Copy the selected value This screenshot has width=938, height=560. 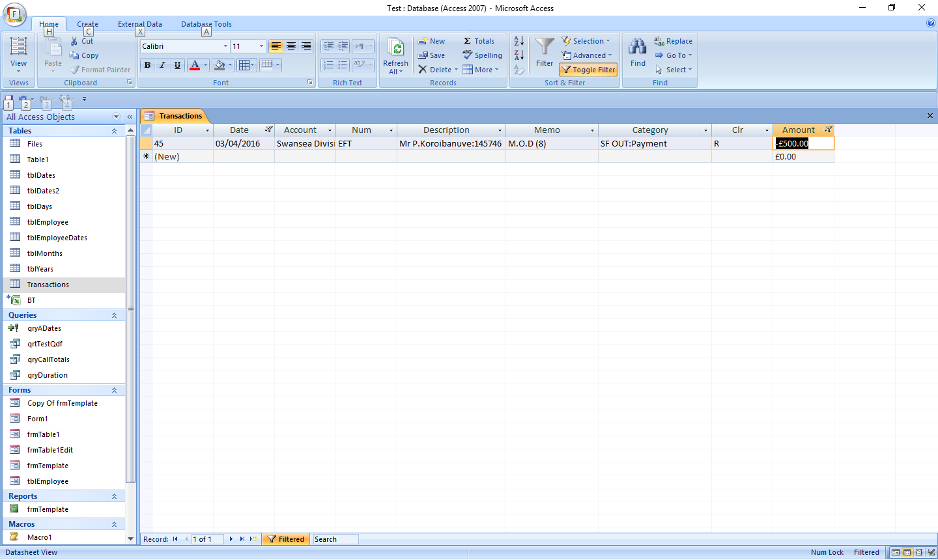click(x=84, y=55)
